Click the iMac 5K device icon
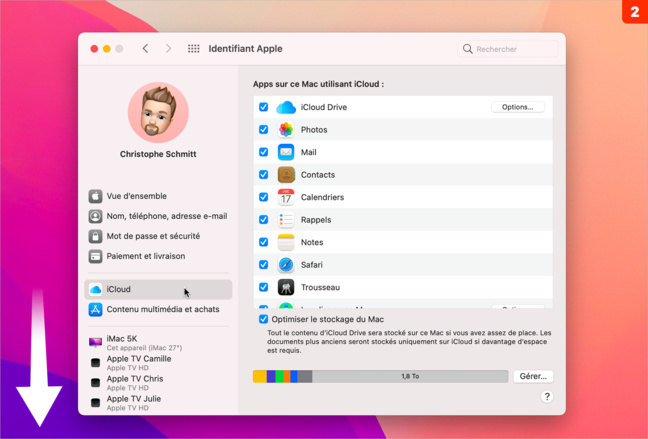 coord(95,342)
